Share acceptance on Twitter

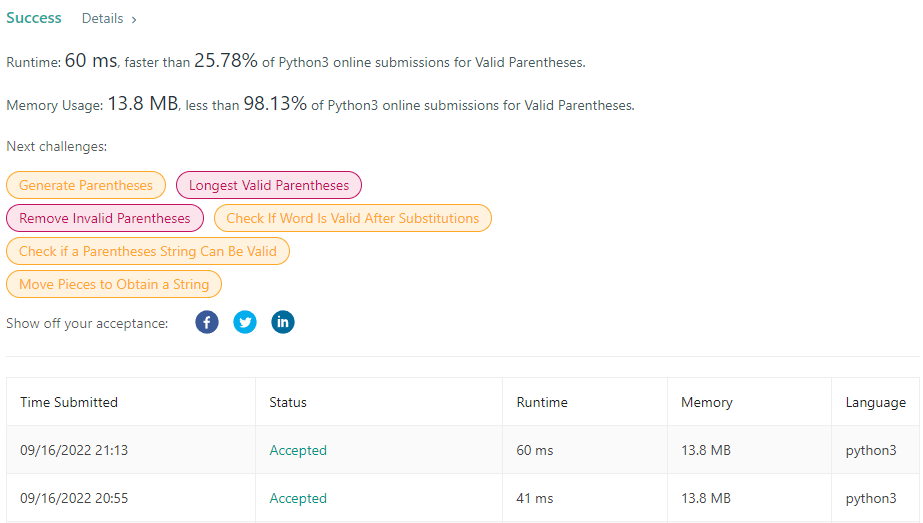click(x=245, y=322)
